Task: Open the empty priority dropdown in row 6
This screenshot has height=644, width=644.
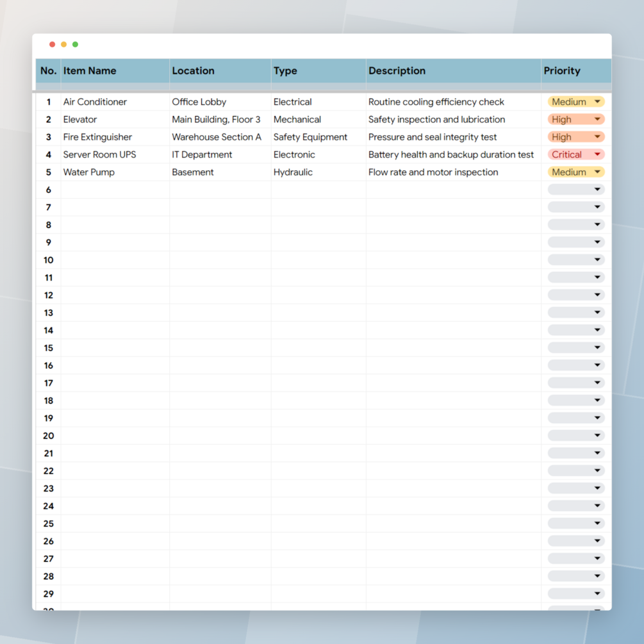Action: (x=576, y=190)
